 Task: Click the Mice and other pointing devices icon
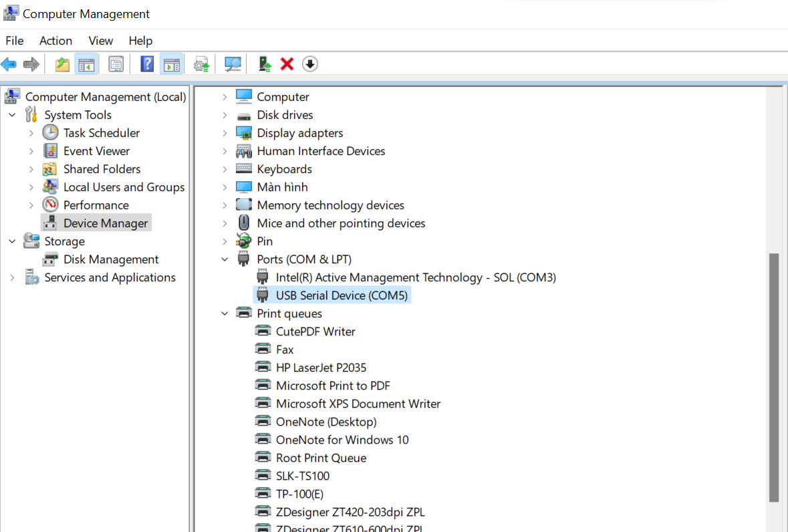[x=244, y=223]
